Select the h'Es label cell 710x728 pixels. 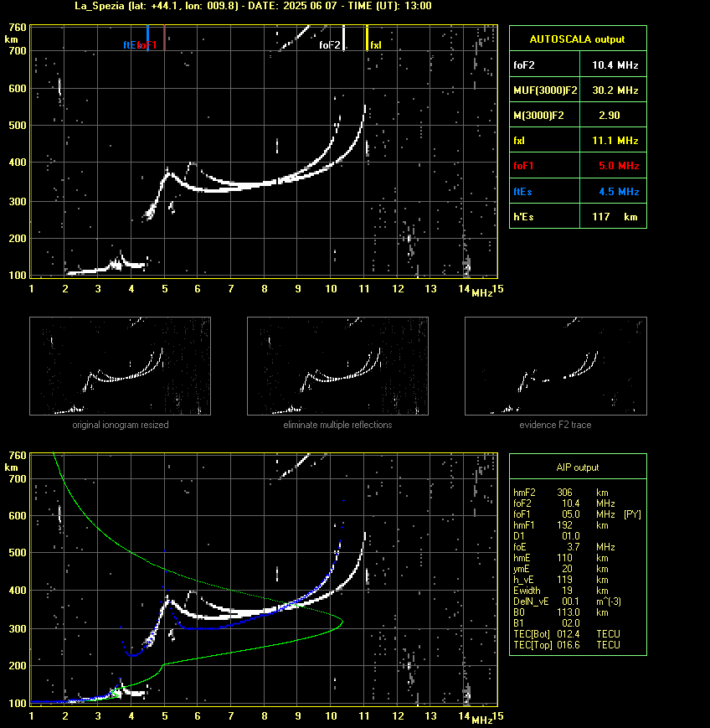545,217
